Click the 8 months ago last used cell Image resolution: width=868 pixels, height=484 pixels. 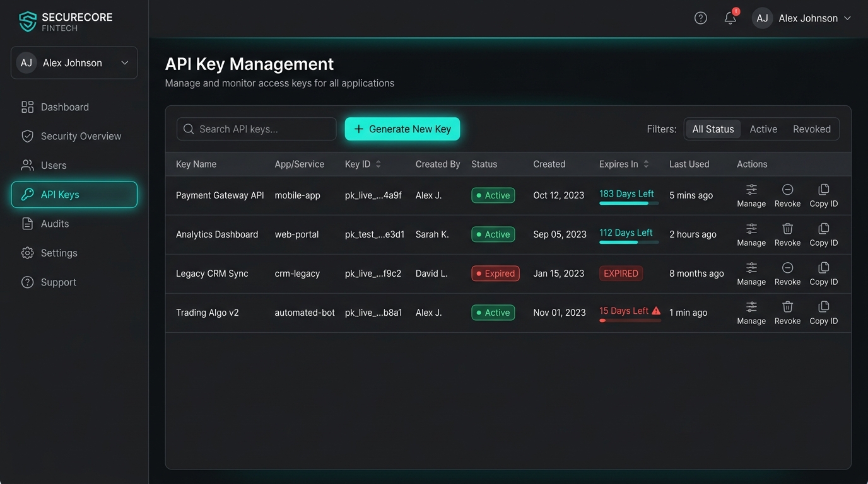696,274
